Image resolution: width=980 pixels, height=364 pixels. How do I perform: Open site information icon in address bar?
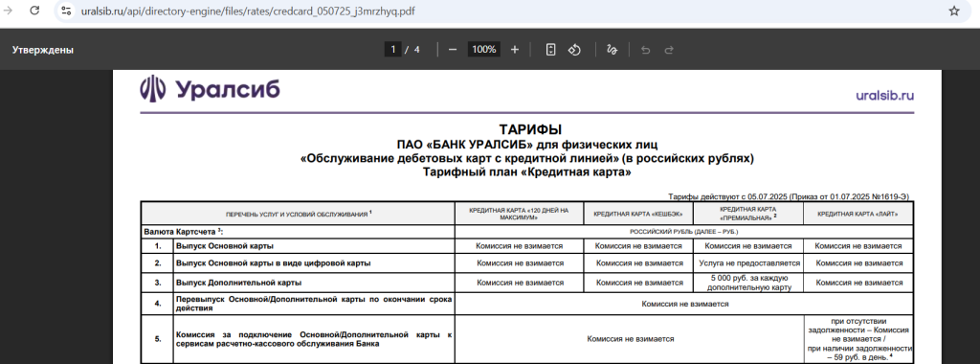coord(66,11)
